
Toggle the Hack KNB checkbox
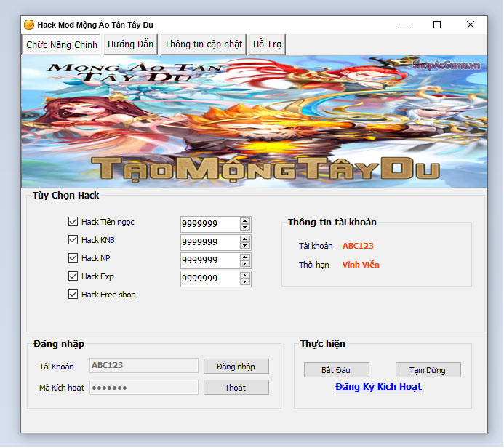[73, 240]
